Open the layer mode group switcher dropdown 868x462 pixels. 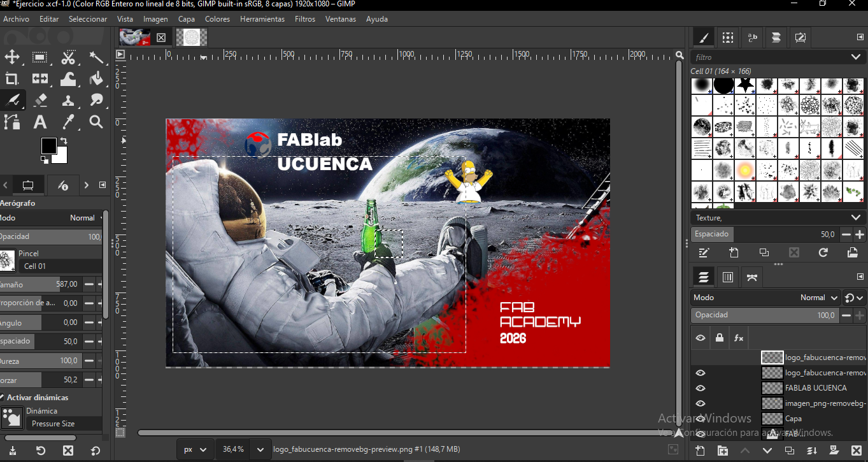click(853, 298)
